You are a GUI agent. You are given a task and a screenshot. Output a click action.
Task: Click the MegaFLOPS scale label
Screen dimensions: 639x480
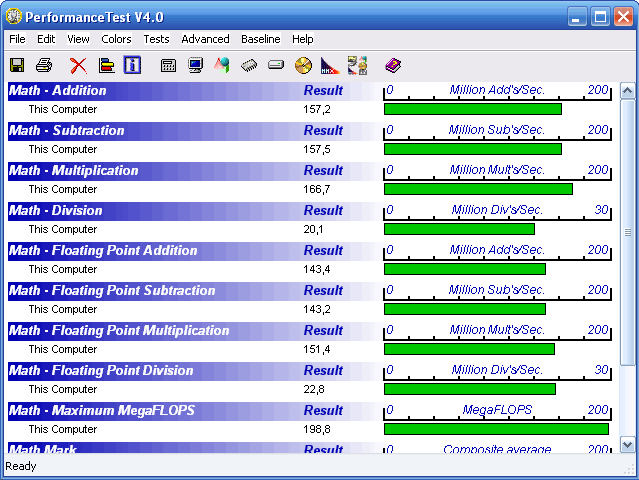[497, 410]
